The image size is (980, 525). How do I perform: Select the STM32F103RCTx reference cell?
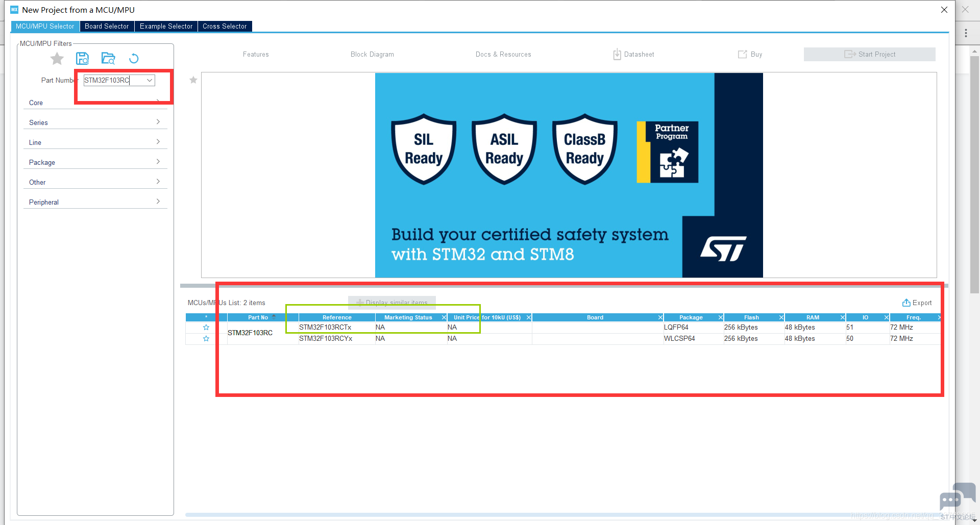coord(337,328)
